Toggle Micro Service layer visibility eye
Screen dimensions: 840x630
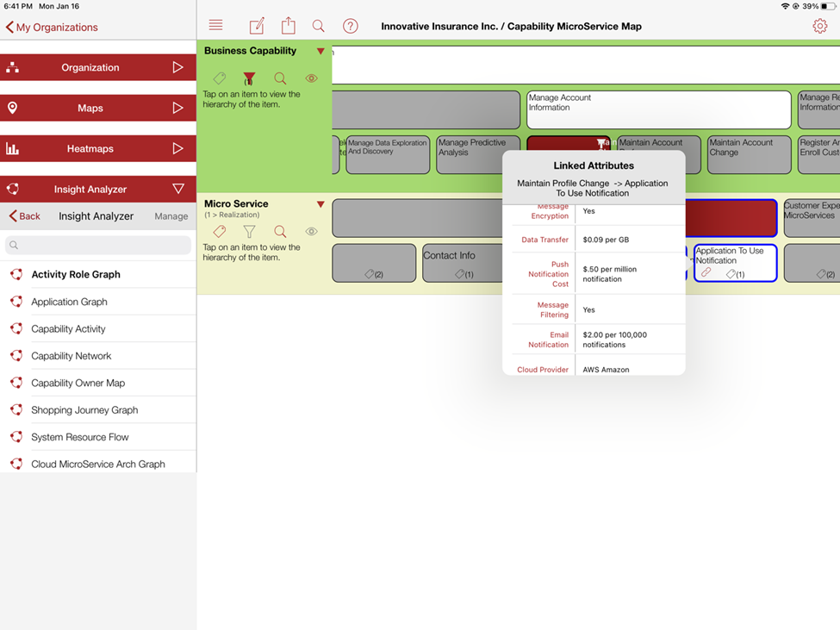pyautogui.click(x=311, y=232)
